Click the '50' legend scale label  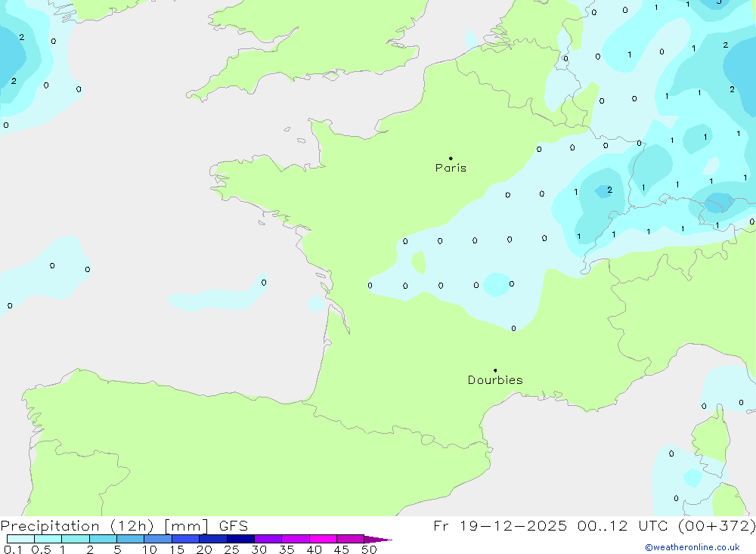[370, 549]
